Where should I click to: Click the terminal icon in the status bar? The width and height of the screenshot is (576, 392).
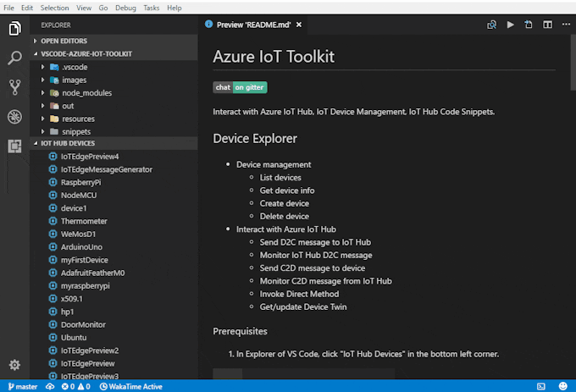coord(541,386)
